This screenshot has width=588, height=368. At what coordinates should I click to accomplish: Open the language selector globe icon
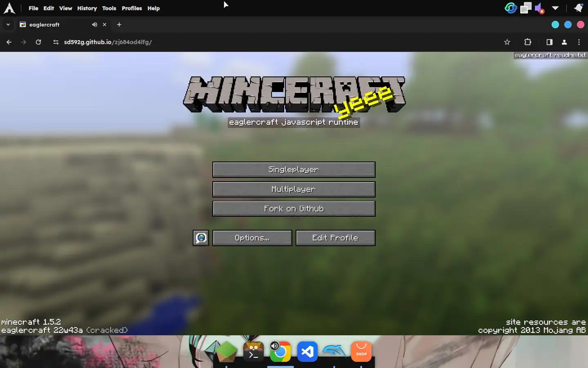pos(200,238)
